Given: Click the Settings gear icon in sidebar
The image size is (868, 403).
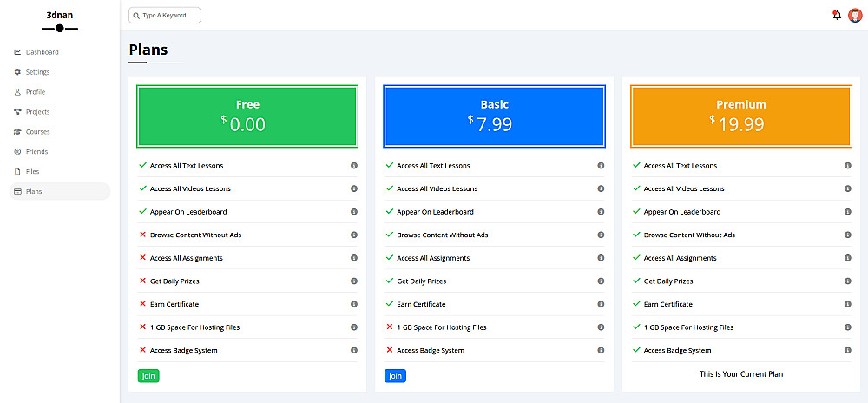Looking at the screenshot, I should coord(17,72).
